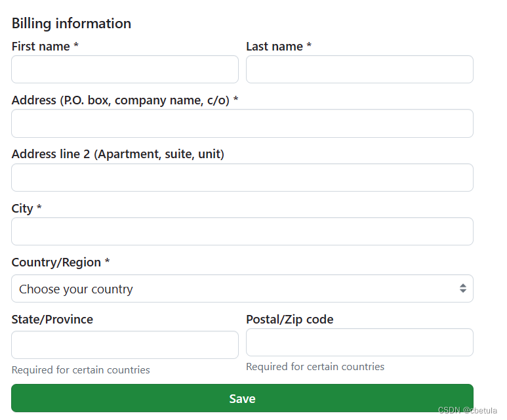Focus the Last name text box
The width and height of the screenshot is (507, 420).
pyautogui.click(x=359, y=70)
